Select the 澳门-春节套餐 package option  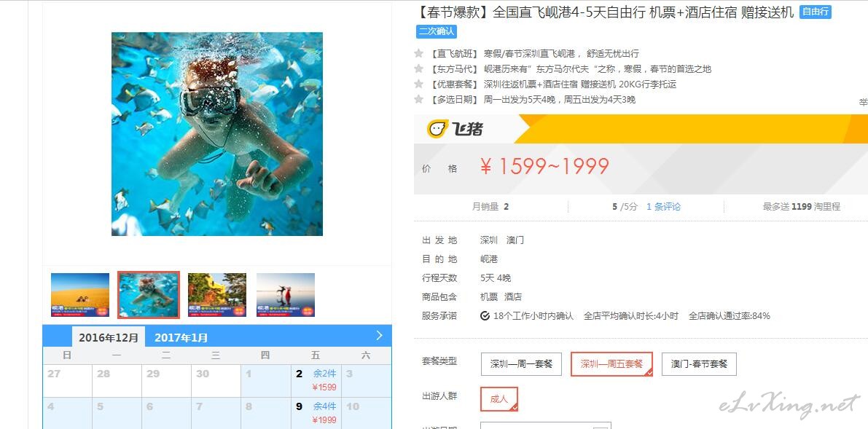[699, 364]
